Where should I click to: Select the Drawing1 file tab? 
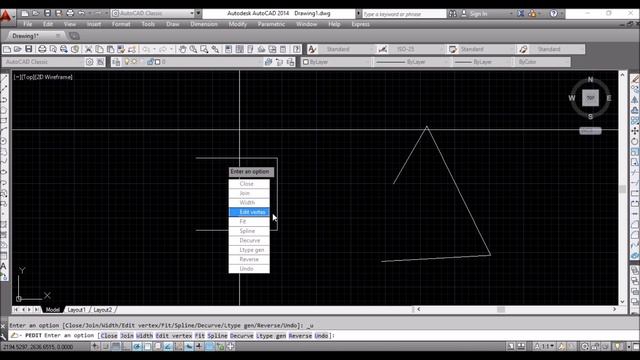click(36, 36)
